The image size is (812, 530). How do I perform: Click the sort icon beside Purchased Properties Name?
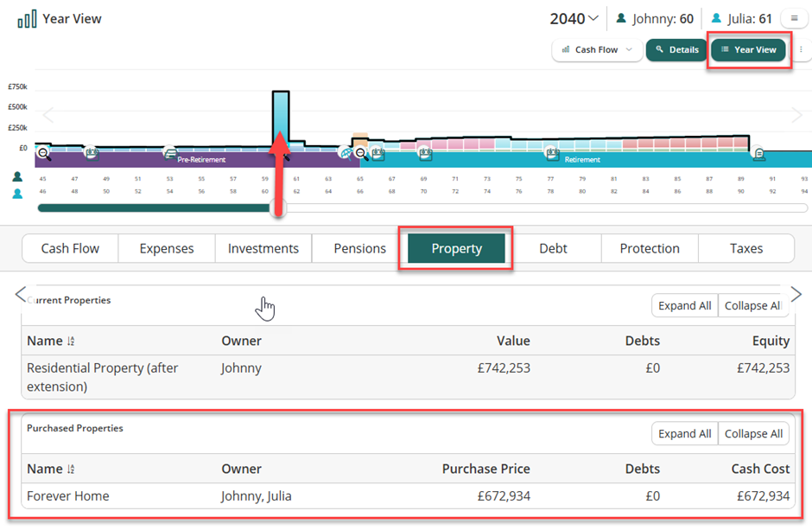(x=71, y=469)
